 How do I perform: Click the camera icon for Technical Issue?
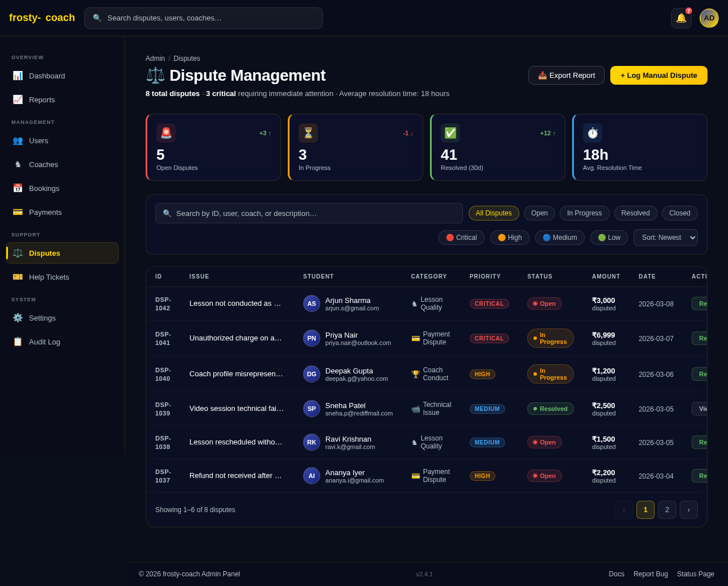pyautogui.click(x=416, y=409)
